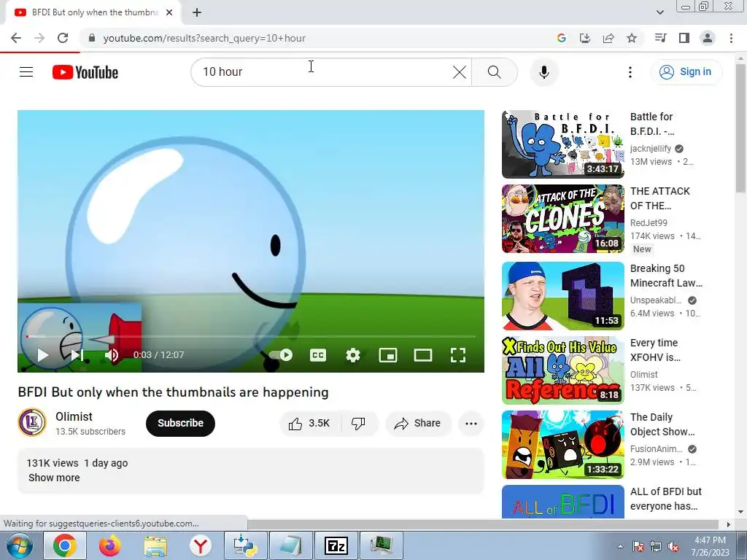Open the Windows Start menu

[x=19, y=545]
